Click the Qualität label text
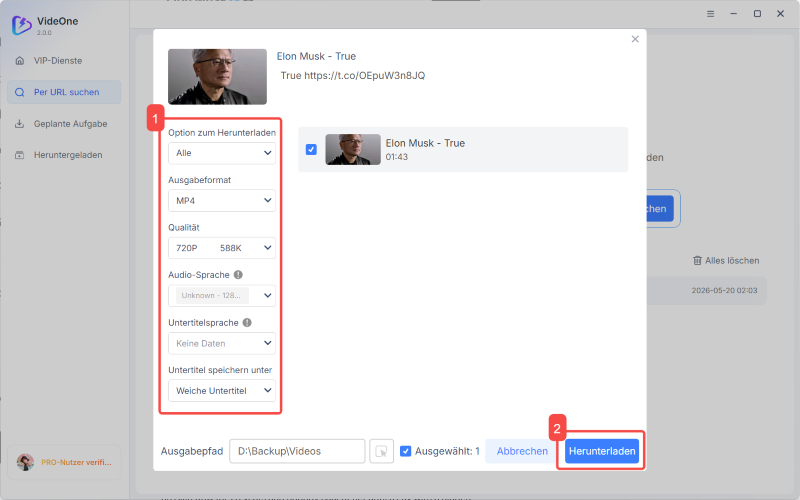This screenshot has width=800, height=500. [x=184, y=228]
